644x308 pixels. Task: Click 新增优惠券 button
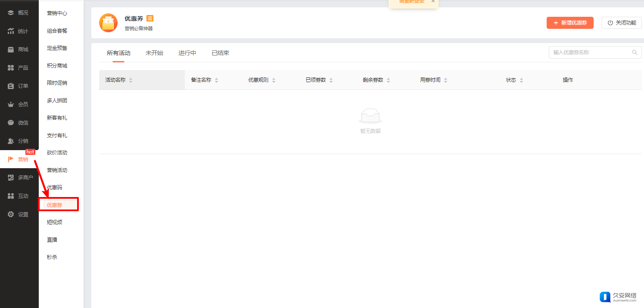(570, 23)
